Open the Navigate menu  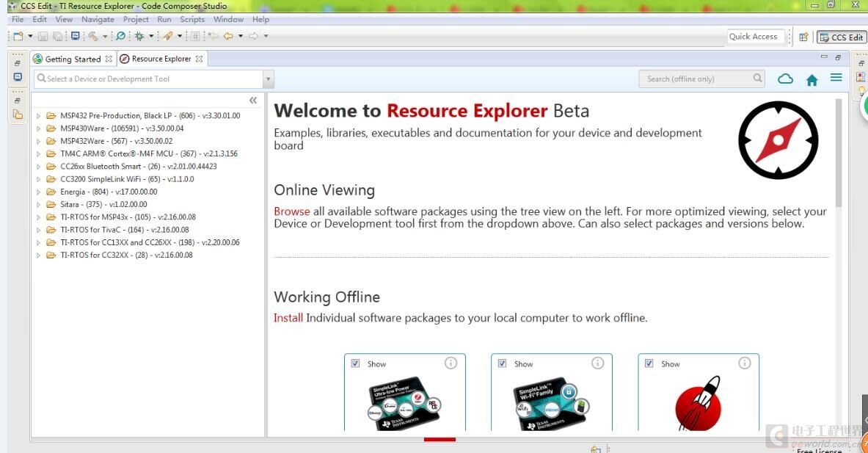pyautogui.click(x=98, y=19)
